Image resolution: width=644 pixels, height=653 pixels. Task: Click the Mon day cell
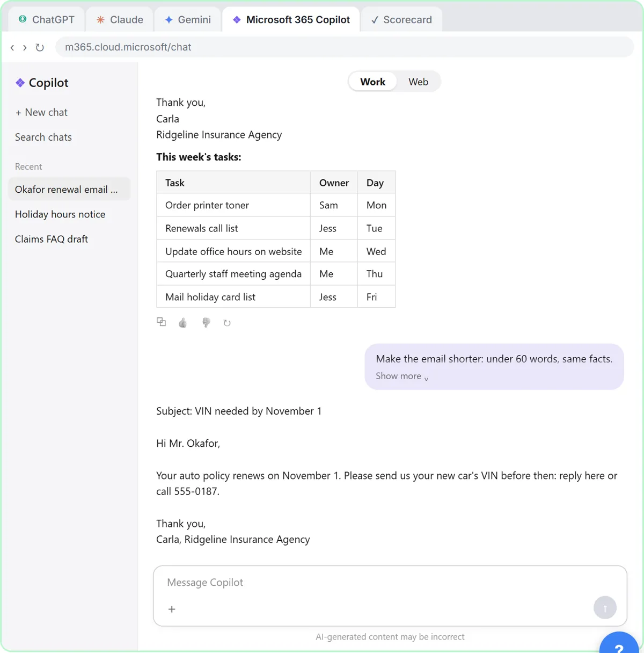(376, 205)
